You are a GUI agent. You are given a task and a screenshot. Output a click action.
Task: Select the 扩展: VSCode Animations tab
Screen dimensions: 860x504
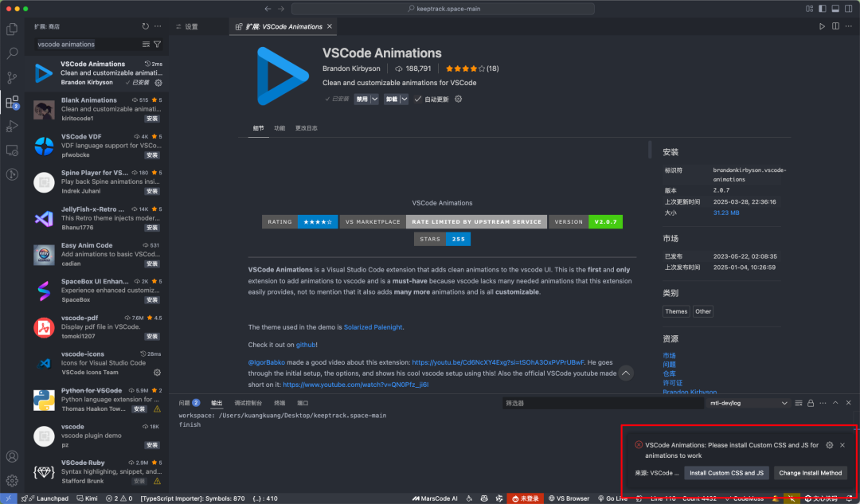283,26
